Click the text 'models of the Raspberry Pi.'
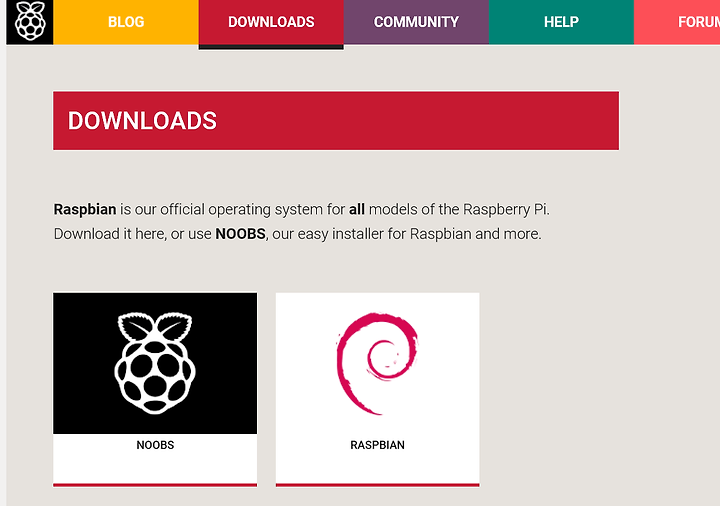The height and width of the screenshot is (506, 720). pyautogui.click(x=459, y=209)
